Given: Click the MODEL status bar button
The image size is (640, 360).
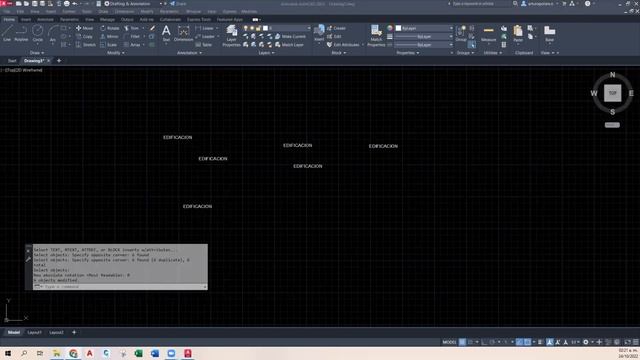Looking at the screenshot, I should 449,342.
